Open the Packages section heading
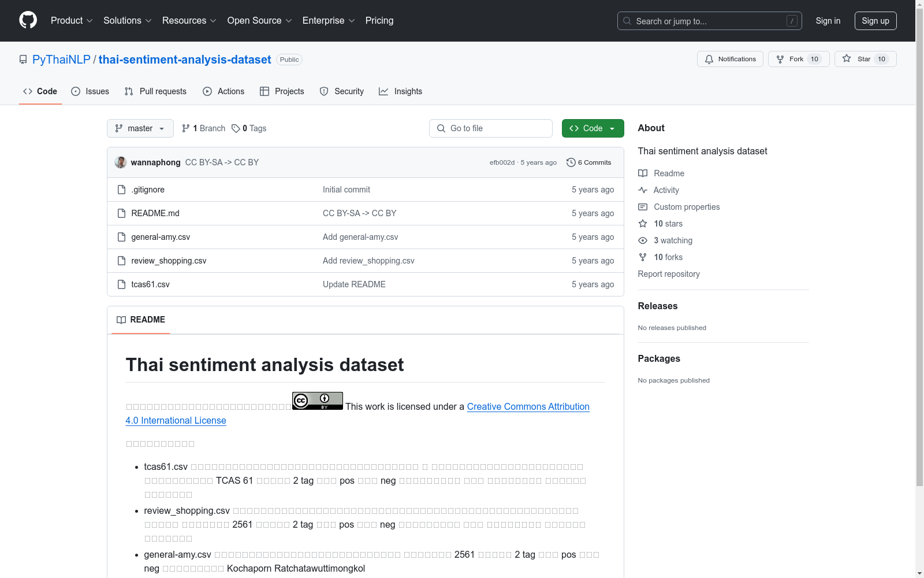The image size is (924, 578). [659, 359]
